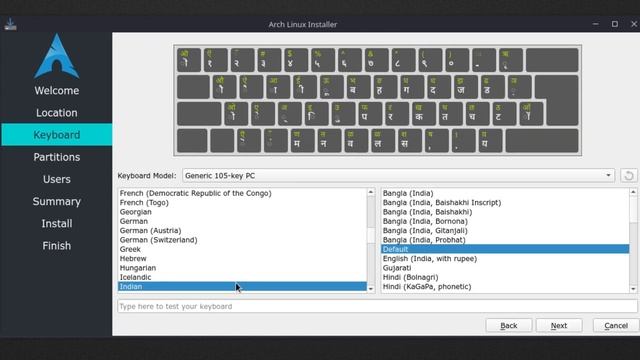Choose Greek keyboard layout

click(242, 249)
